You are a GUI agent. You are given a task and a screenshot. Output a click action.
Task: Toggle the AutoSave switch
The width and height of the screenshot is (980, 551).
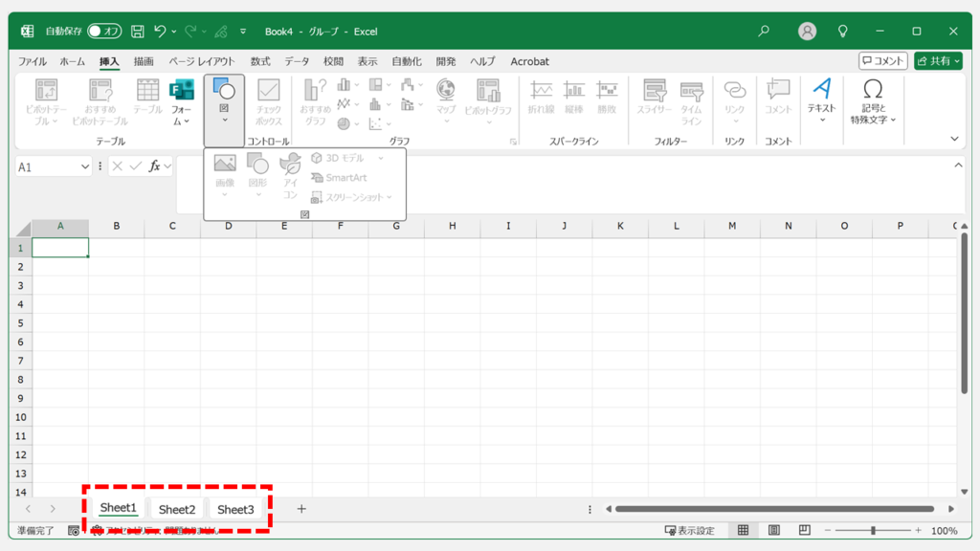tap(104, 32)
